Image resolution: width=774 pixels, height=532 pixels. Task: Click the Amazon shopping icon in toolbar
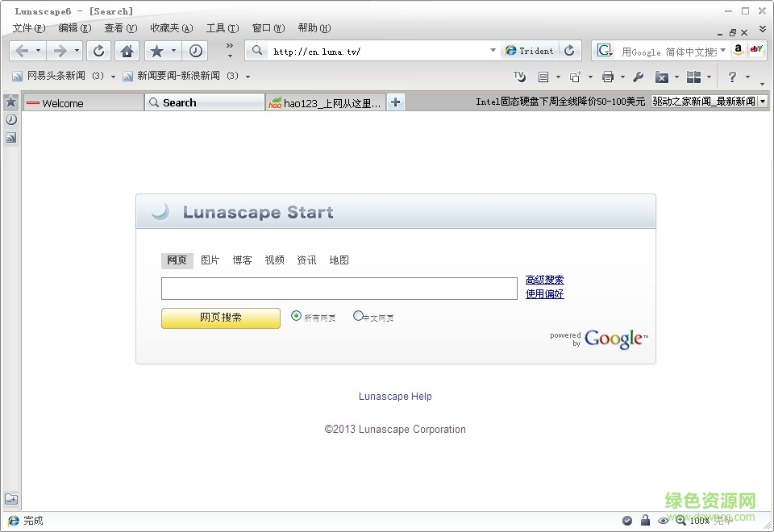(x=738, y=49)
